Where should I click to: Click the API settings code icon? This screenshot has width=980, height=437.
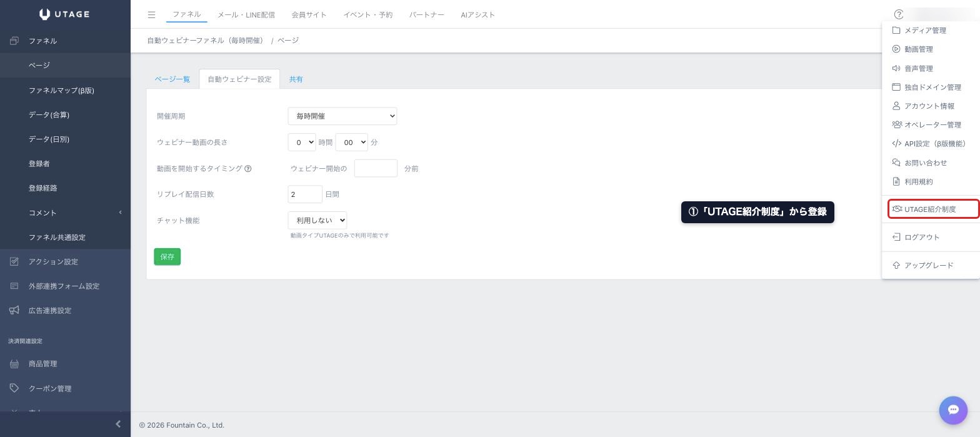click(x=896, y=143)
